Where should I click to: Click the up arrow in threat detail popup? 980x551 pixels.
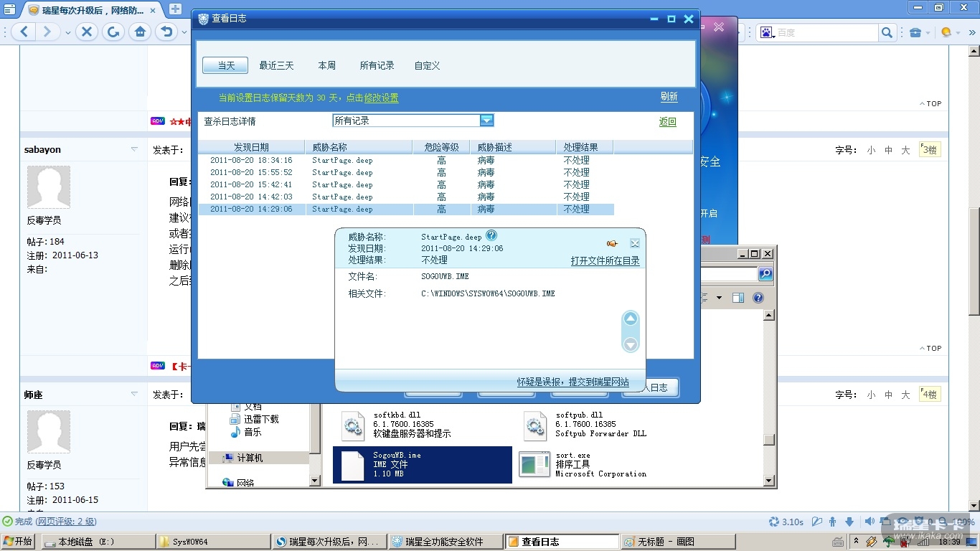[630, 319]
